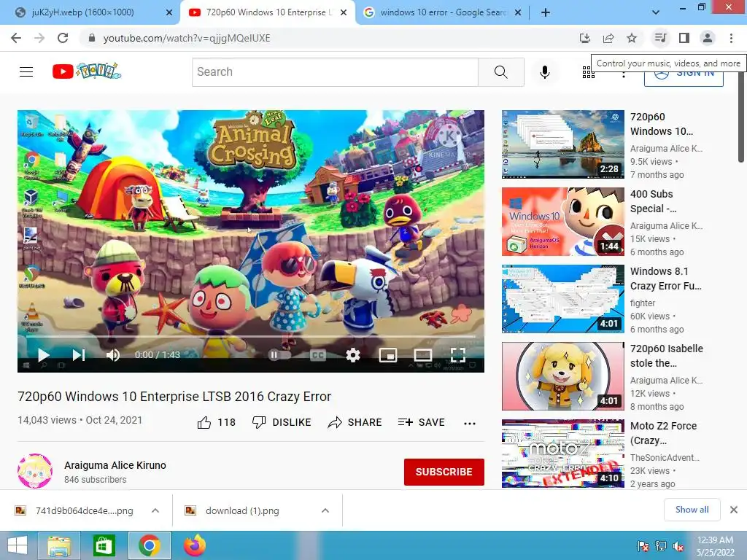Open Araiguma Alice Kiruno channel name link
This screenshot has width=747, height=560.
[115, 465]
